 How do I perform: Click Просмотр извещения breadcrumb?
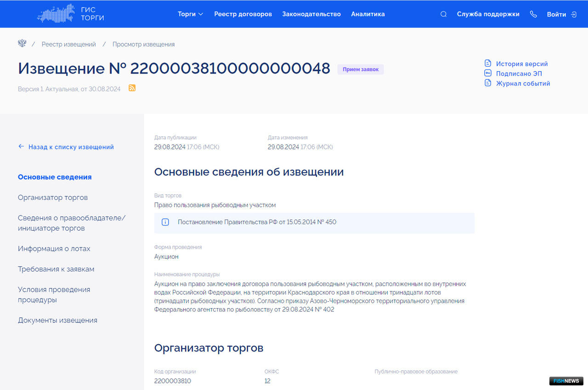(143, 44)
